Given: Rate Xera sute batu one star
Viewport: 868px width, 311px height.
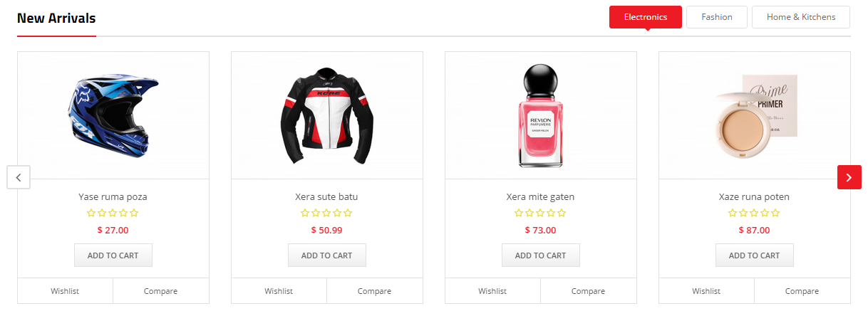Looking at the screenshot, I should [x=305, y=213].
